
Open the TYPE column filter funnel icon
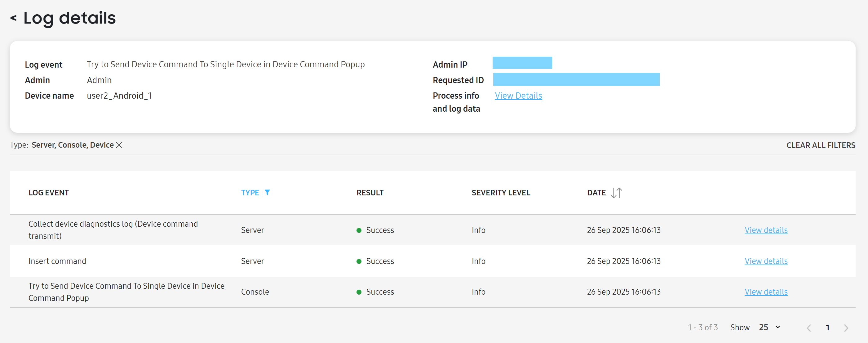click(x=267, y=192)
